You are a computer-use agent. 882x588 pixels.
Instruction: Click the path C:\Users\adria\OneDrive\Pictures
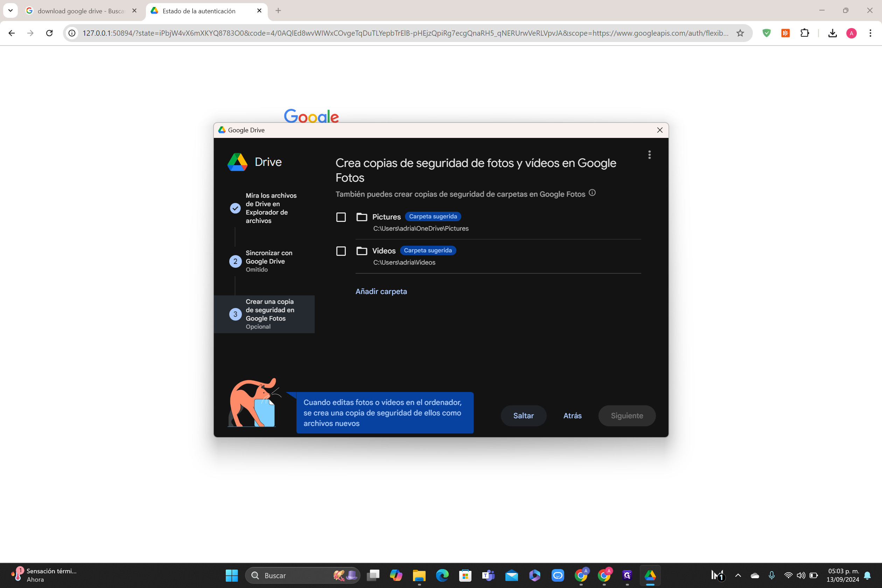pyautogui.click(x=421, y=228)
